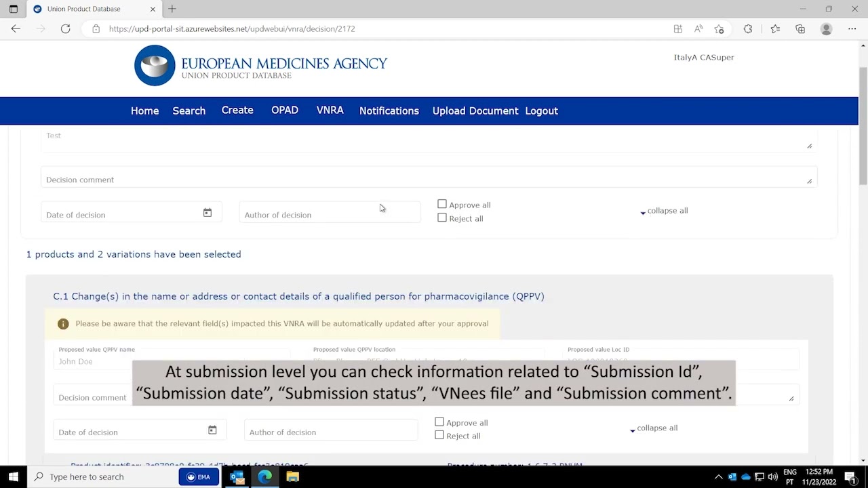Open the taskbar clock showing 12:52 PM

(x=819, y=476)
